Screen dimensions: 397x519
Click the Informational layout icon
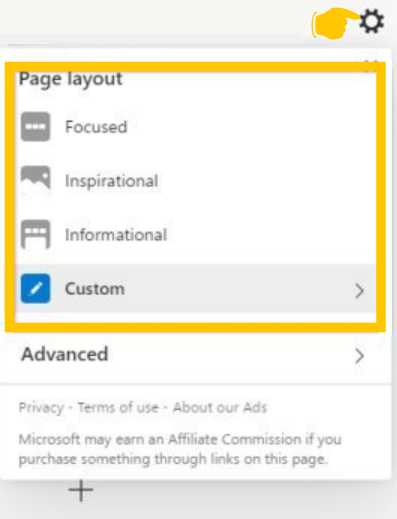(x=36, y=234)
